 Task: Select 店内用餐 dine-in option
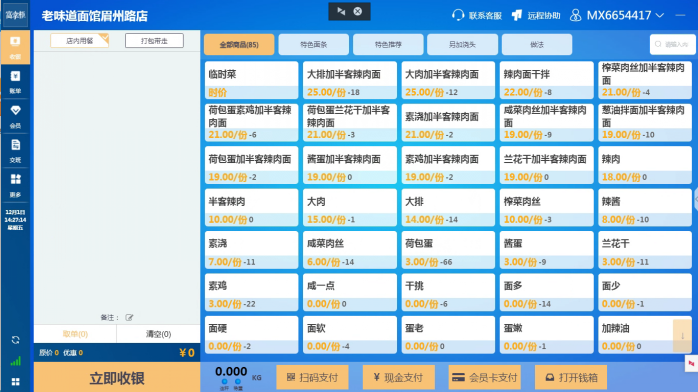click(x=79, y=40)
